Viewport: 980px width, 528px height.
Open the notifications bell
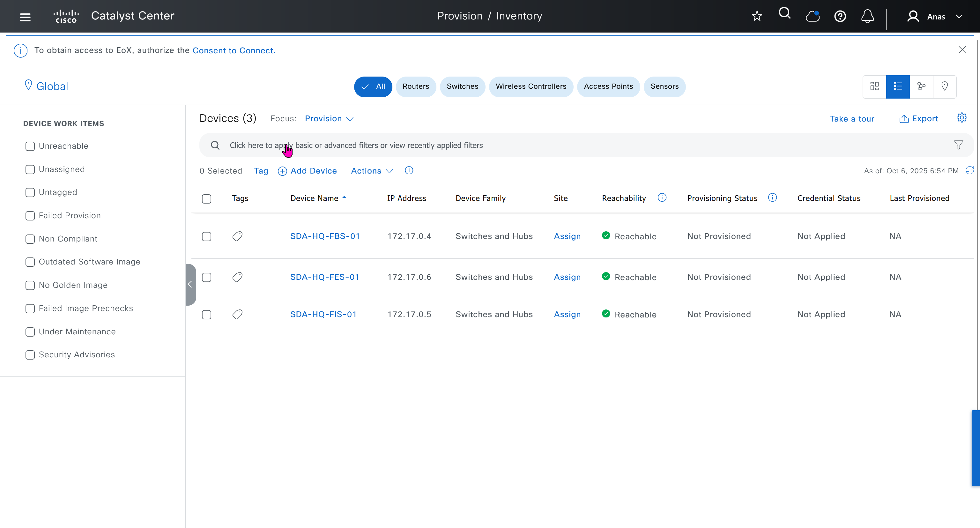click(x=867, y=16)
